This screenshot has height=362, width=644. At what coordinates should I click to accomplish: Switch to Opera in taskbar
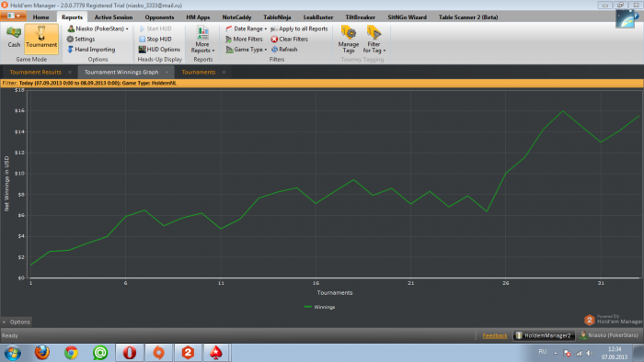[130, 353]
